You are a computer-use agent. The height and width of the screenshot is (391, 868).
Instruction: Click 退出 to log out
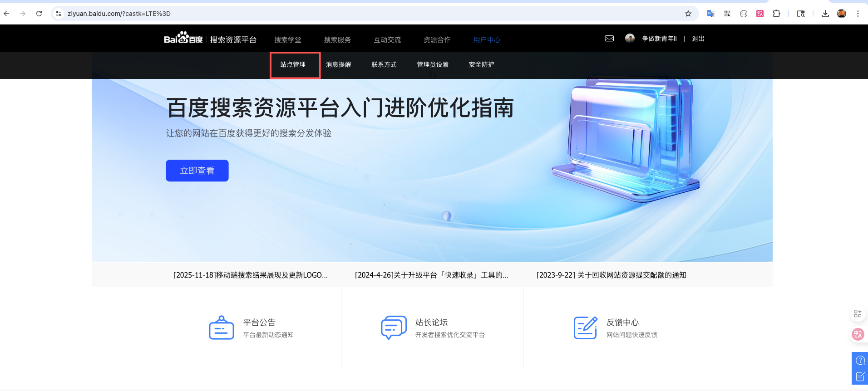[x=698, y=39]
